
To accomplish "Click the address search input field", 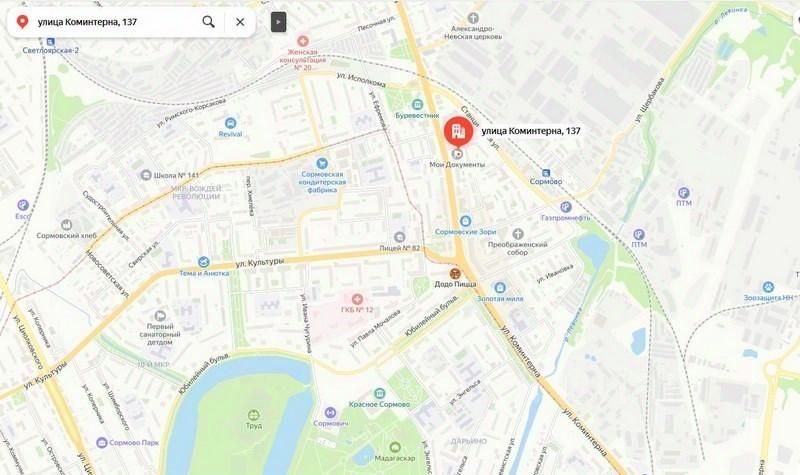I will tap(116, 22).
